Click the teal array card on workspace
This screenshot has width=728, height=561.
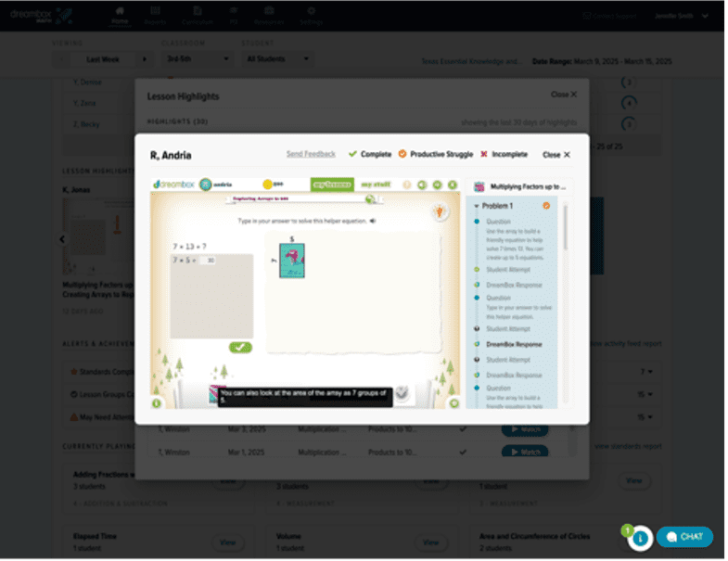click(x=291, y=261)
